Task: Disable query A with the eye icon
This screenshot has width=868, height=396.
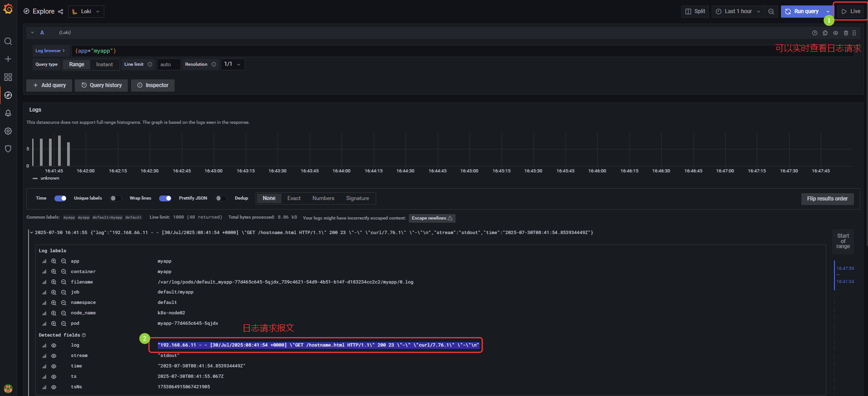Action: 835,33
